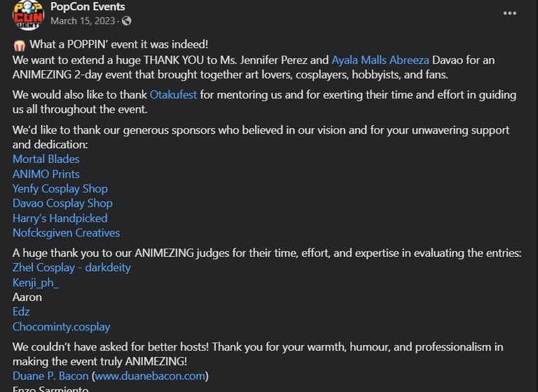Click the popcorn emoji in the post
Screen dimensions: 538x392
coord(19,45)
